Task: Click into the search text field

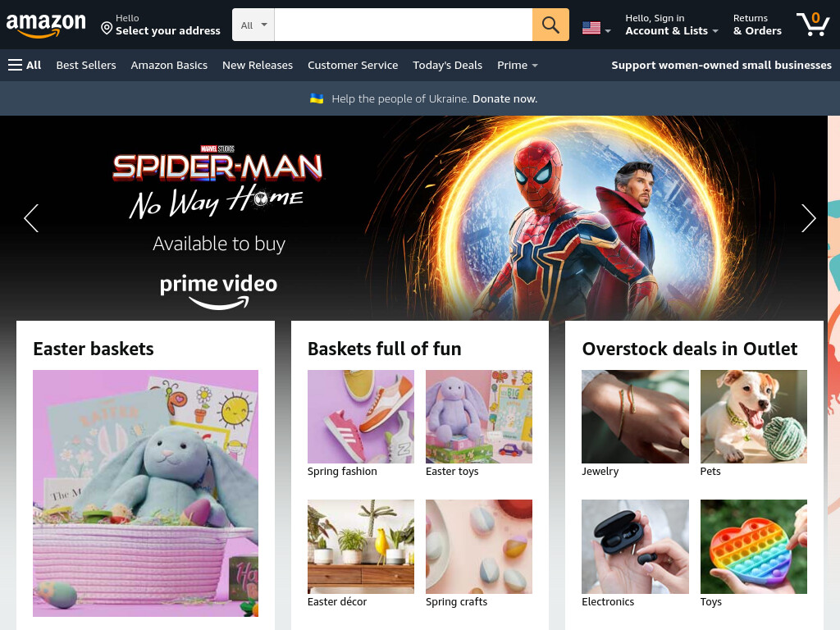Action: 403,25
